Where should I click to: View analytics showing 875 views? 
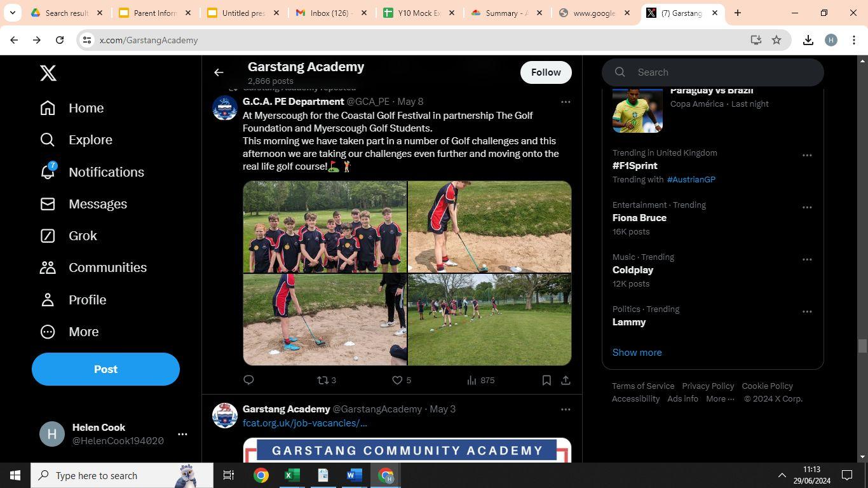[480, 380]
